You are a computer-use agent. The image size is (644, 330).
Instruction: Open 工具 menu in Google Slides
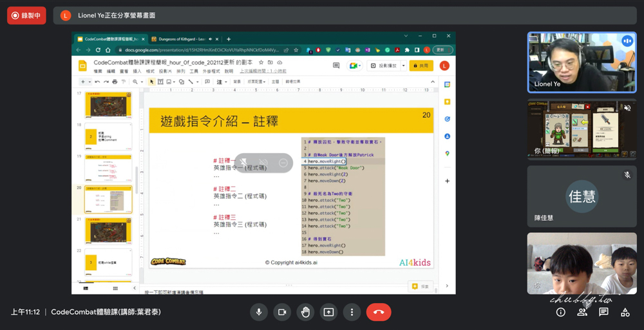pyautogui.click(x=194, y=71)
